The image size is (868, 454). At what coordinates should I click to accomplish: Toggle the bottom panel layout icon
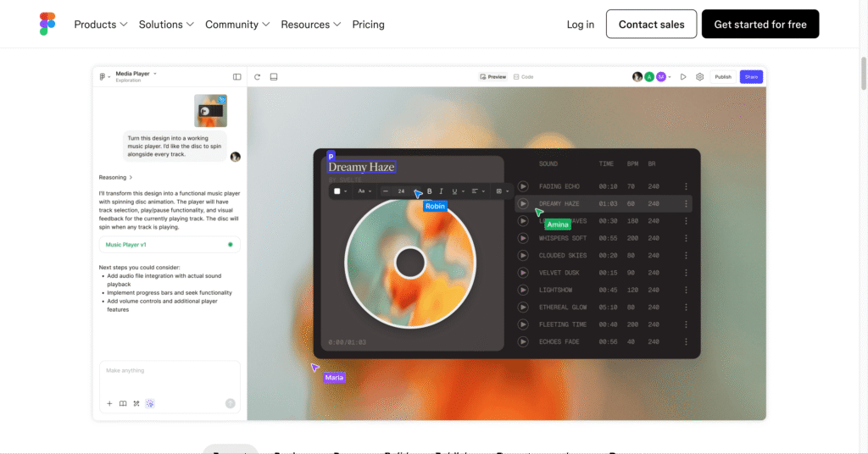point(274,77)
